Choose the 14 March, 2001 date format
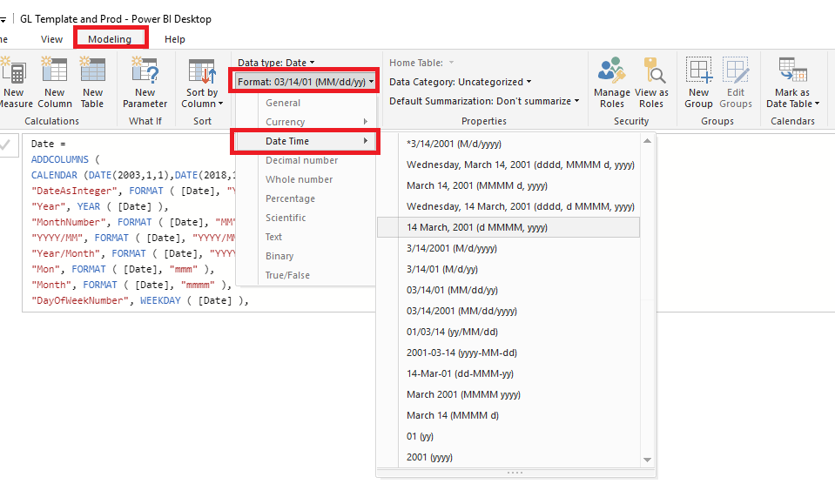 (477, 227)
